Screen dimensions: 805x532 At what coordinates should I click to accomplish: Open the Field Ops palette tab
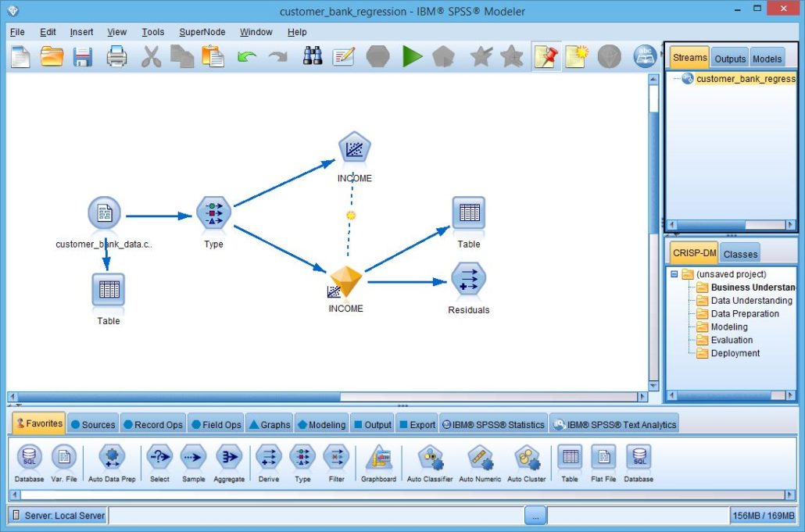tap(216, 424)
